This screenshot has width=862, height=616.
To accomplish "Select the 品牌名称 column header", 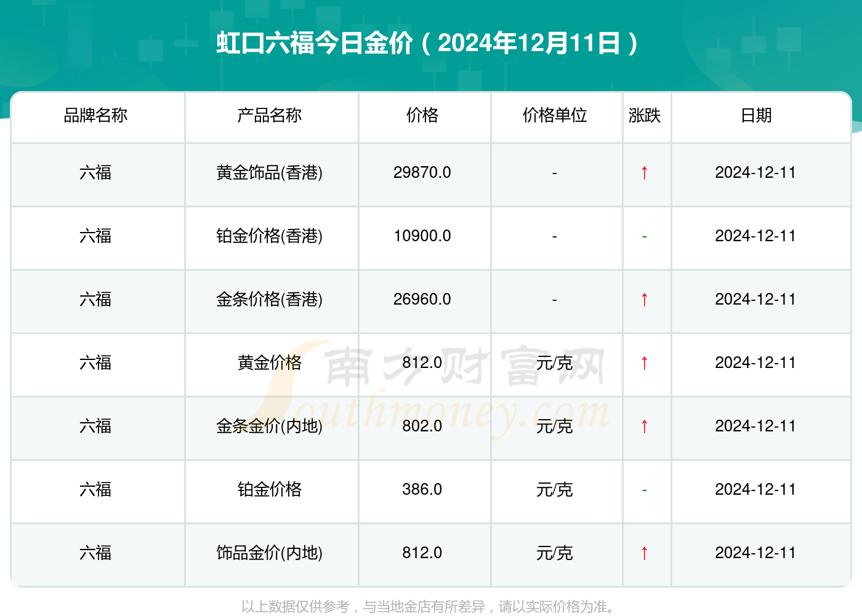I will [x=95, y=115].
